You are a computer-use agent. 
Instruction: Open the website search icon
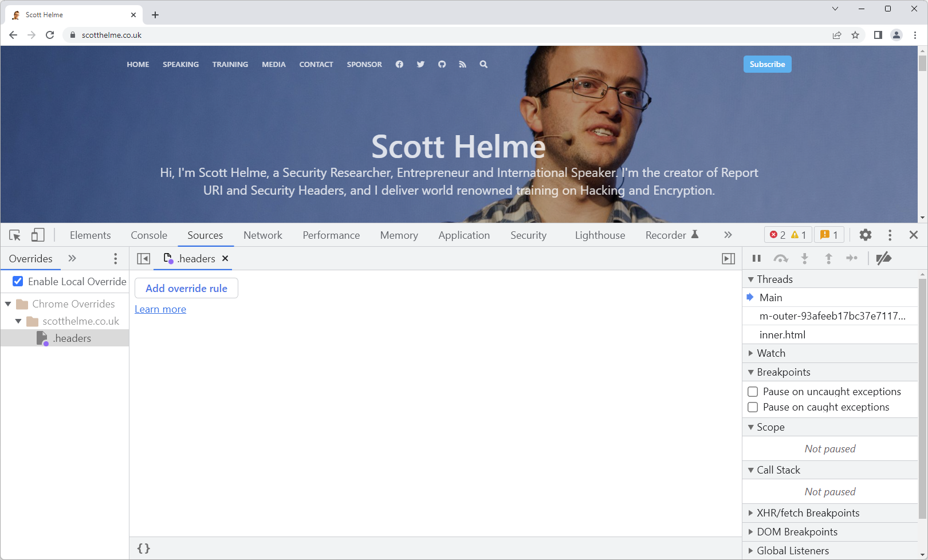483,64
